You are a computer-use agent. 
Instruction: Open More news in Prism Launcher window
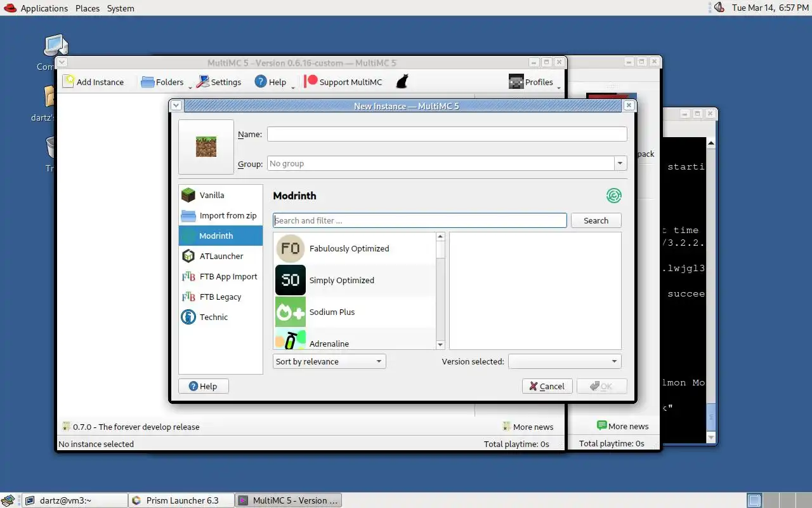coord(622,426)
